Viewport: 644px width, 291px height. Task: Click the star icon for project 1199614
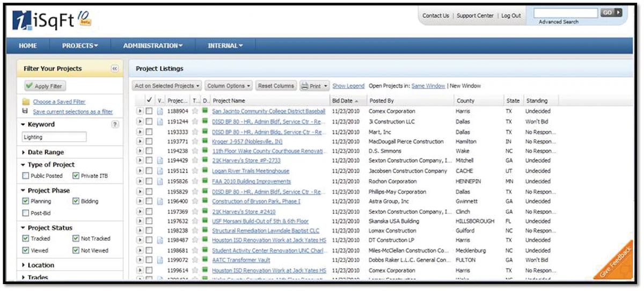click(195, 270)
